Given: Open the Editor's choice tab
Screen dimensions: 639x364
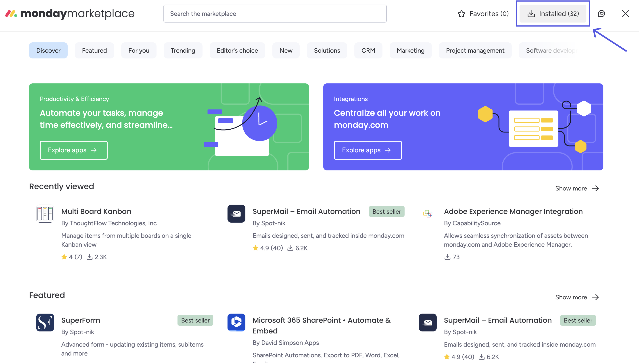Looking at the screenshot, I should tap(237, 50).
